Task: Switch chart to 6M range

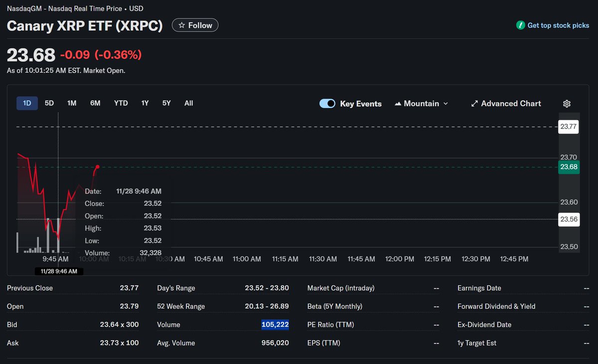Action: pos(95,103)
